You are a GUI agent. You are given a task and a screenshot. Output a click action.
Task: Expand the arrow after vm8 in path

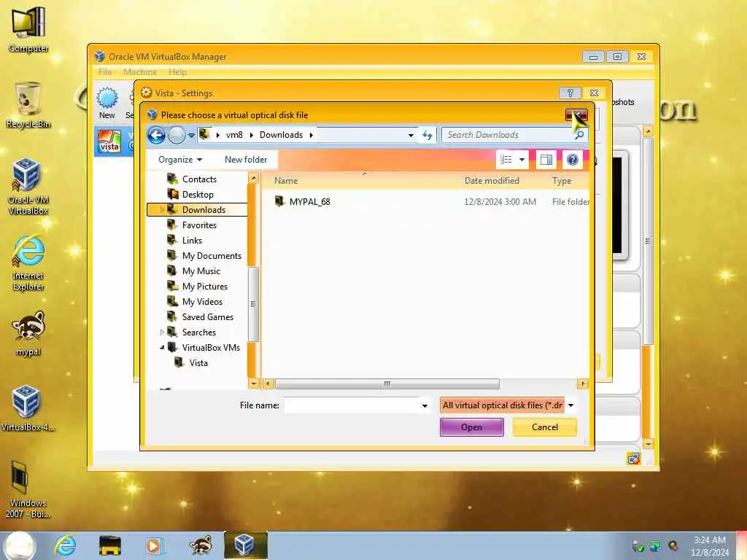coord(251,135)
